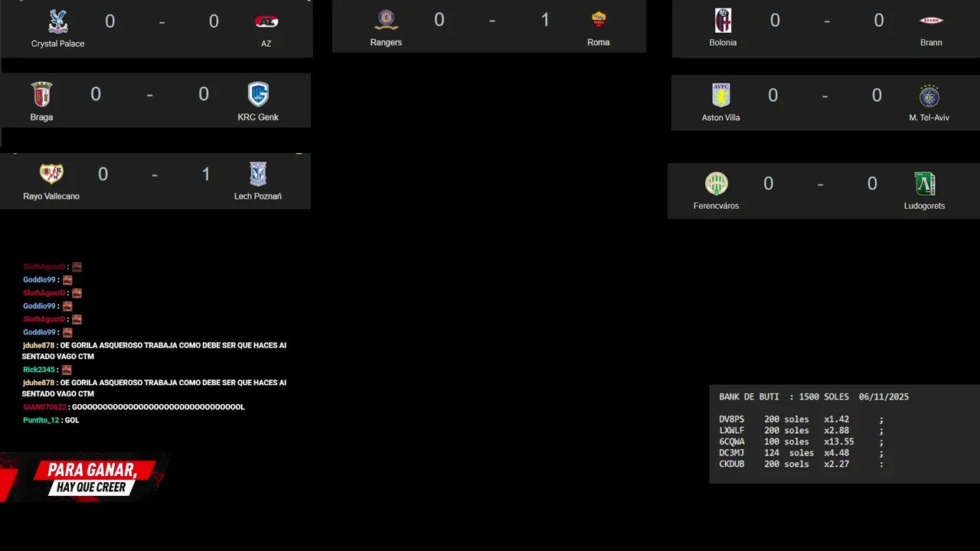Click Roma's score of 1
This screenshot has height=551, width=980.
tap(545, 20)
